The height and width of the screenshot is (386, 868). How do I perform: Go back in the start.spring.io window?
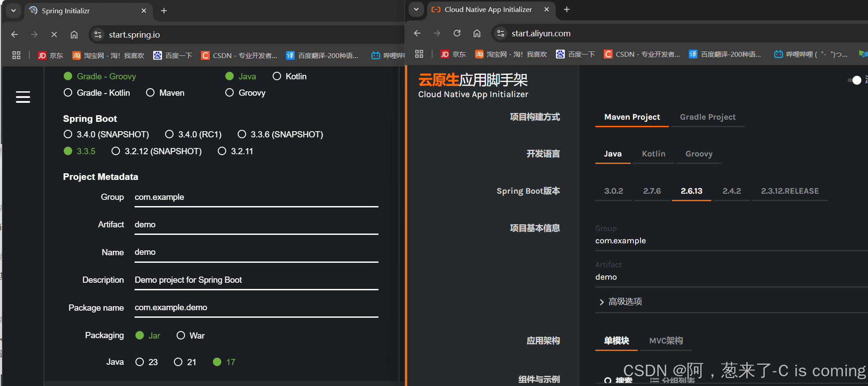[x=15, y=35]
